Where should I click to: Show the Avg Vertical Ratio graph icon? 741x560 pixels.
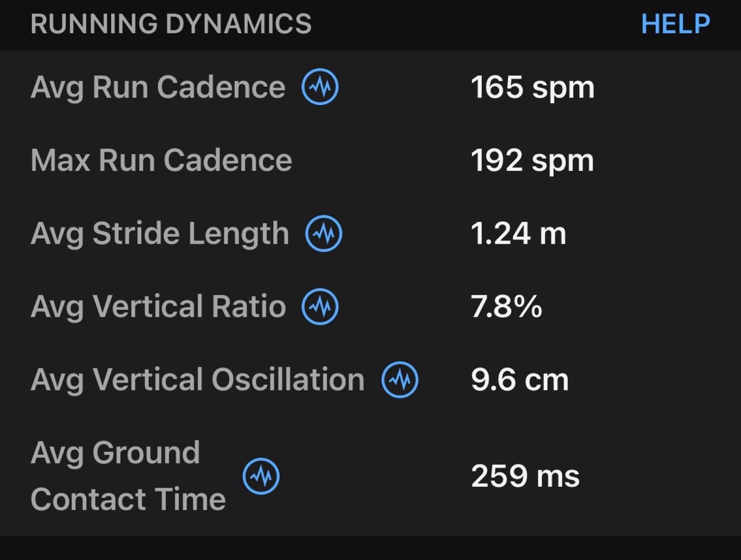(320, 306)
